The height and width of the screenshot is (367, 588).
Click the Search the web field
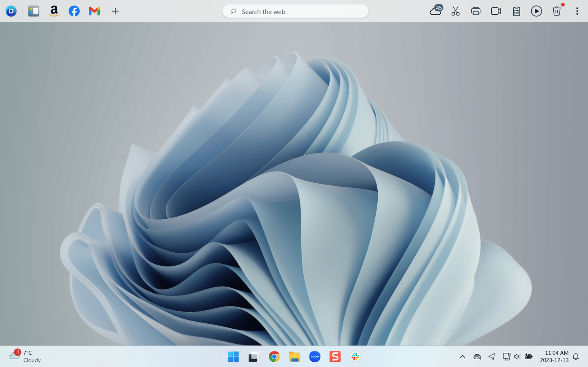click(x=295, y=11)
